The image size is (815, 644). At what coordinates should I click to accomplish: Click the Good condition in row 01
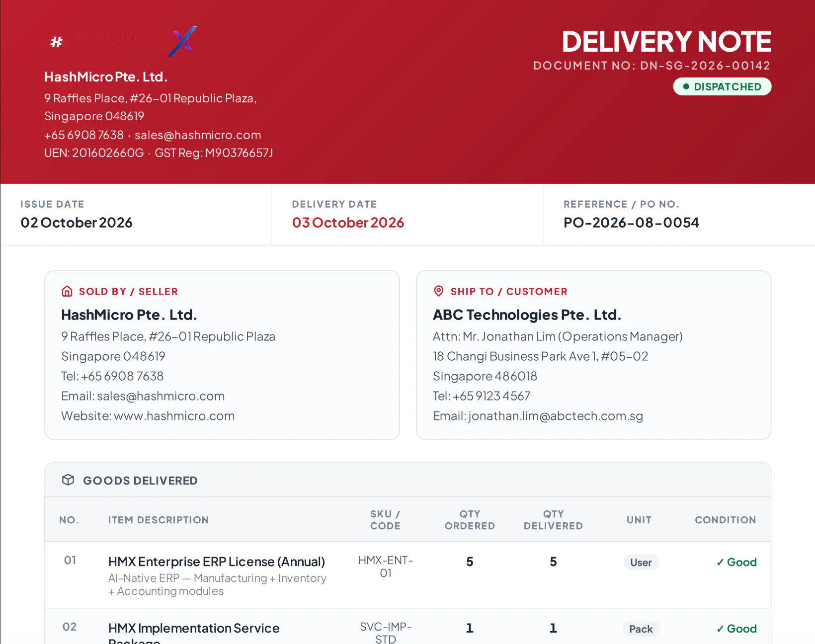point(736,562)
